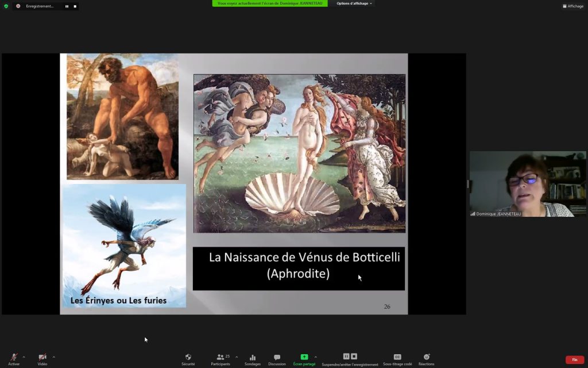Image resolution: width=588 pixels, height=368 pixels.
Task: Click the video panel resize handle
Action: coord(467,184)
